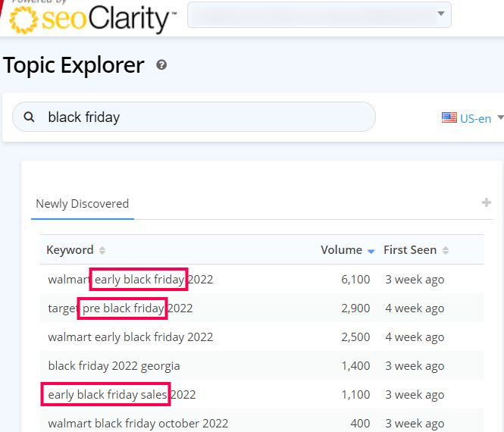This screenshot has width=504, height=432.
Task: Click First Seen for georgia keyword row
Action: click(415, 366)
